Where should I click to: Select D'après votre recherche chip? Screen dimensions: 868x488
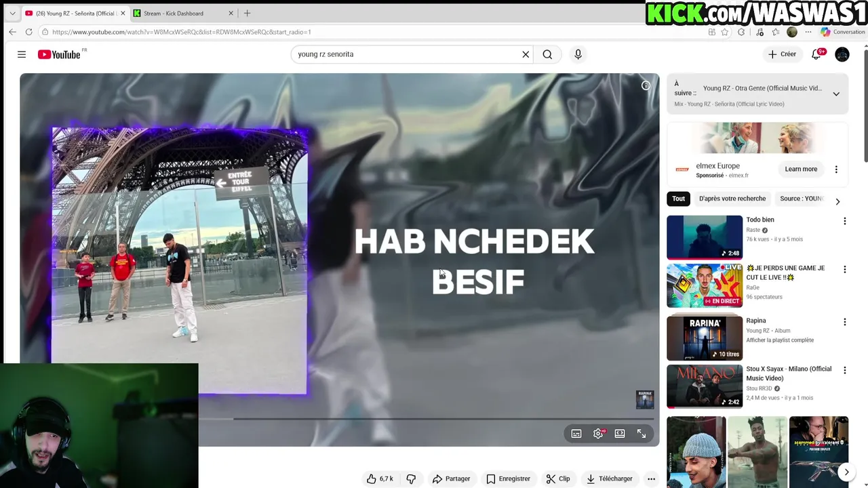(732, 199)
